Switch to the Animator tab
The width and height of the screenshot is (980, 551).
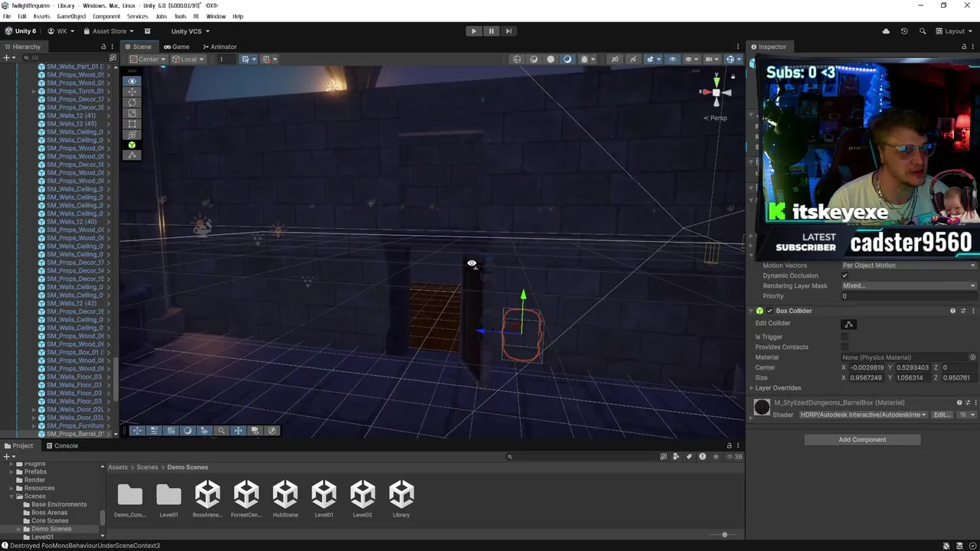pos(218,47)
